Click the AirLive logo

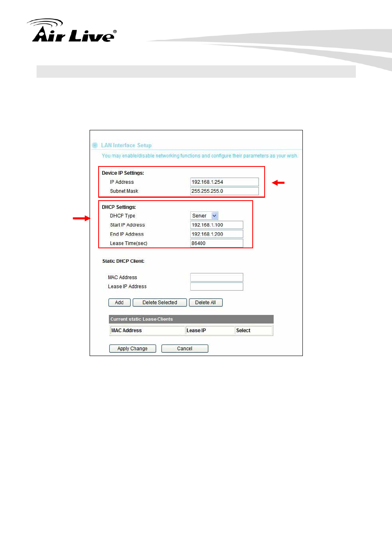(72, 31)
